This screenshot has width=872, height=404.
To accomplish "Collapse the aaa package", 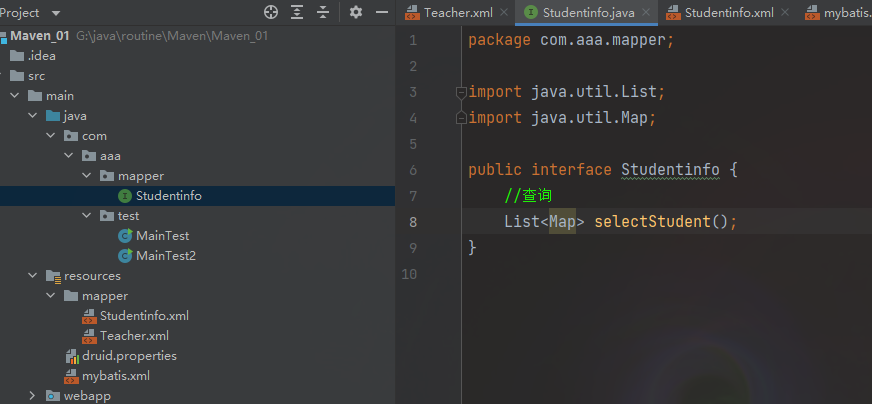I will [68, 156].
